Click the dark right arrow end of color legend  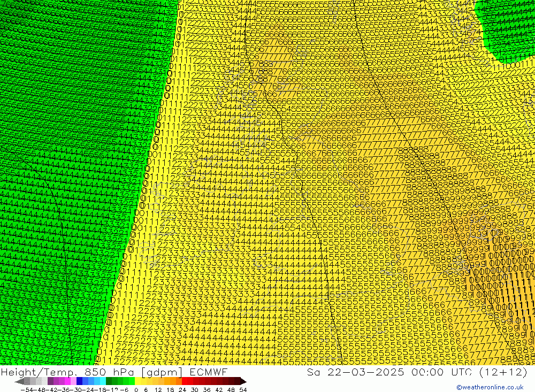[243, 381]
